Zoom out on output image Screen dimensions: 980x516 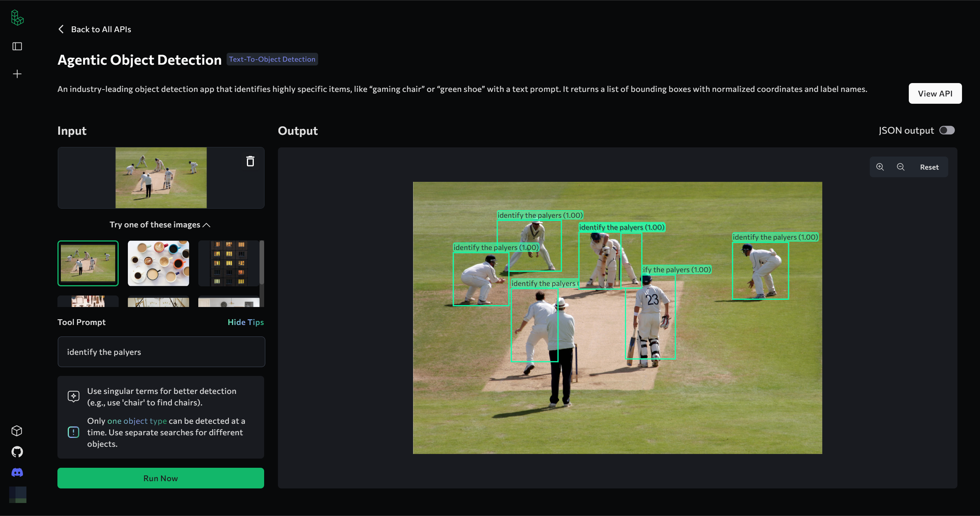901,167
